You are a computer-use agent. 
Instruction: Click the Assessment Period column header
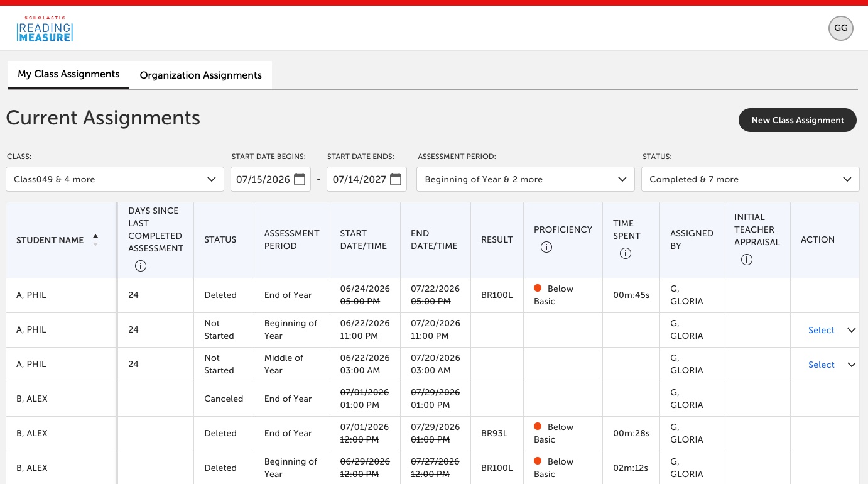[292, 239]
